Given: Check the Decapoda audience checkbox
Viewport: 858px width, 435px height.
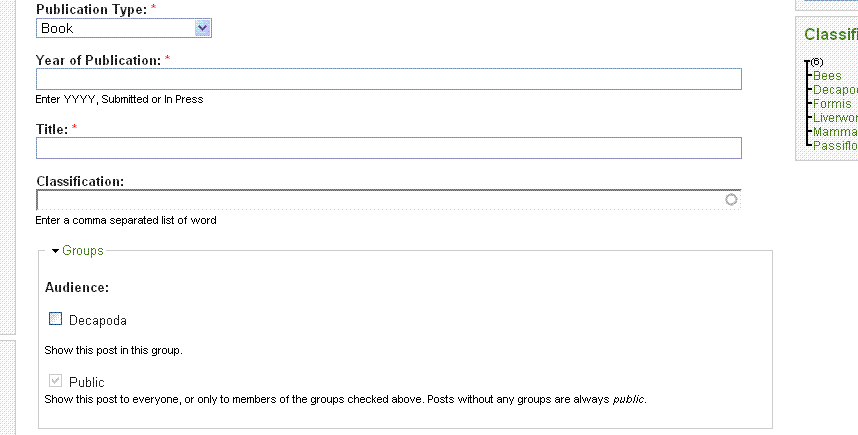Looking at the screenshot, I should pyautogui.click(x=55, y=318).
